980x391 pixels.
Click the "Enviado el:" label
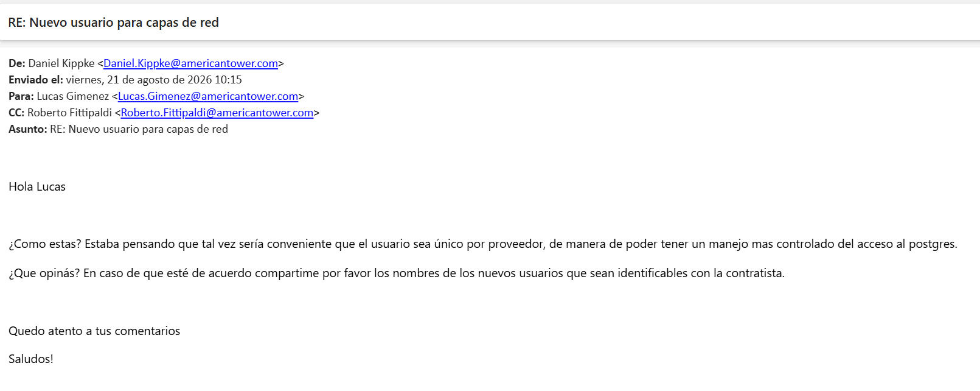click(x=36, y=80)
